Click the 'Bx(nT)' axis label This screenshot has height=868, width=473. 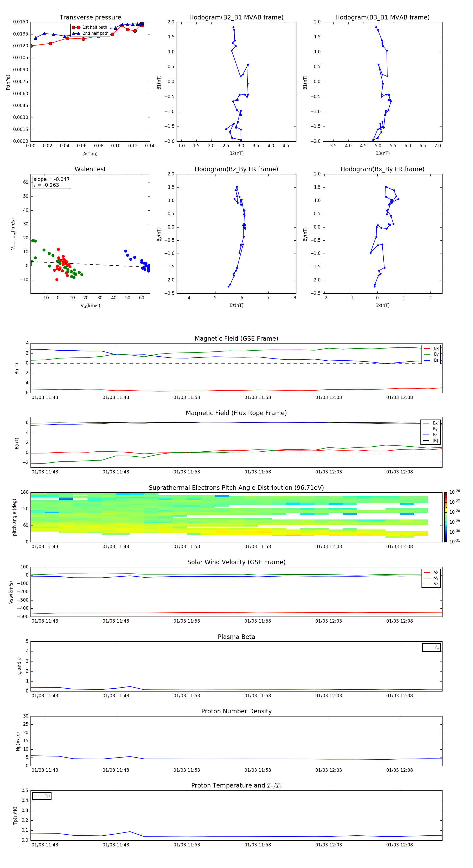382,305
